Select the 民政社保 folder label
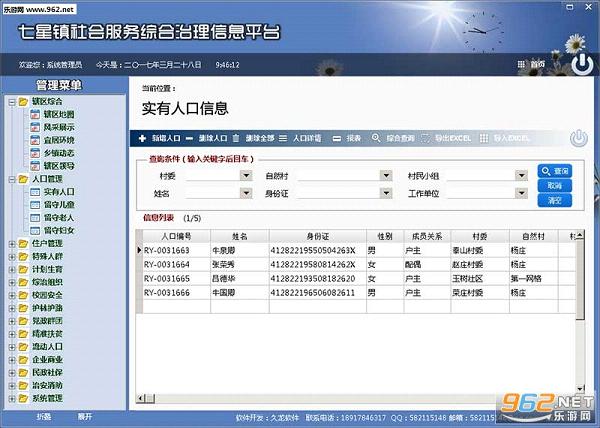 pyautogui.click(x=47, y=373)
